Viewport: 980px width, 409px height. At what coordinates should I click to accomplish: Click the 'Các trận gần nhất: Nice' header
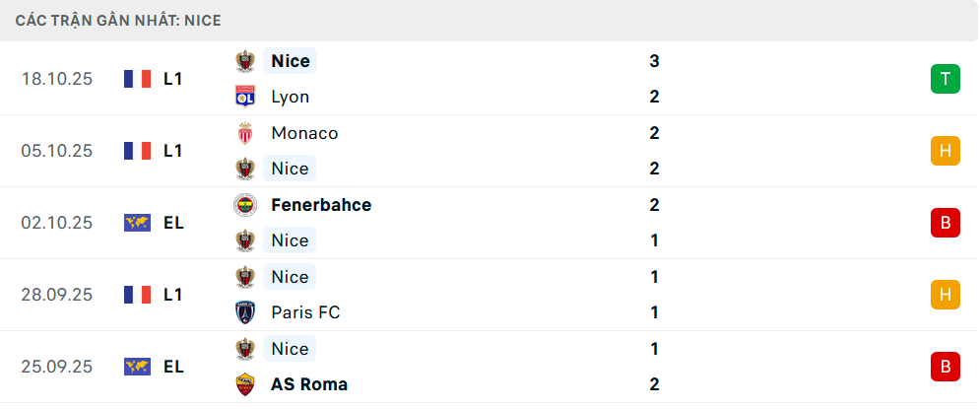[118, 20]
